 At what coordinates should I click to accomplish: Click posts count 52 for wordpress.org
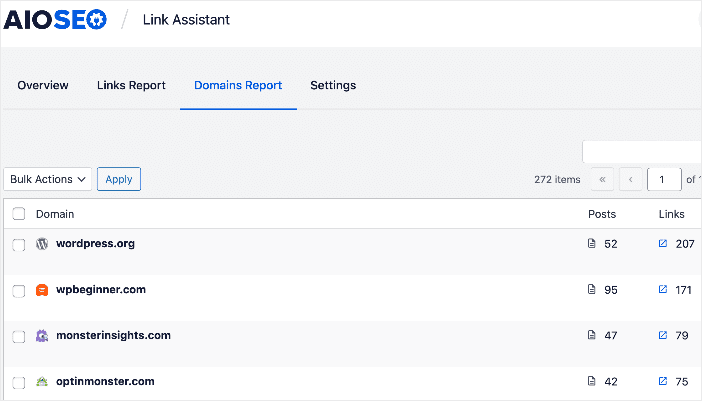coord(611,244)
